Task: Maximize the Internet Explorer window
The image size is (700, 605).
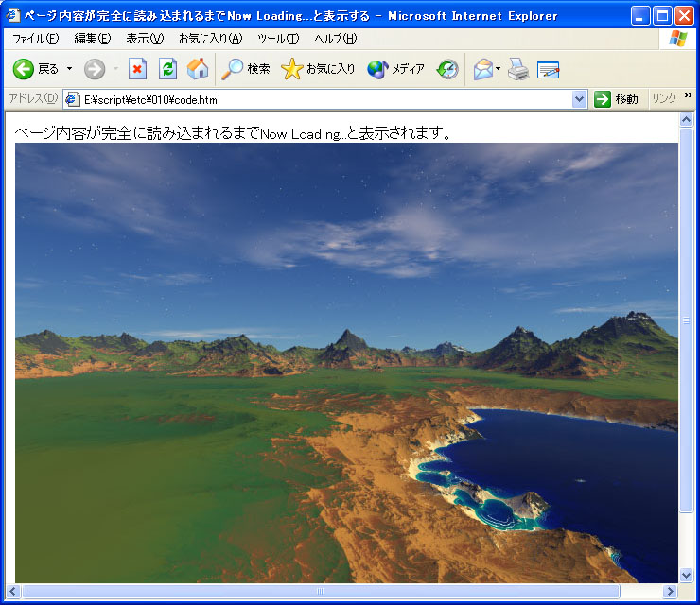Action: point(662,16)
